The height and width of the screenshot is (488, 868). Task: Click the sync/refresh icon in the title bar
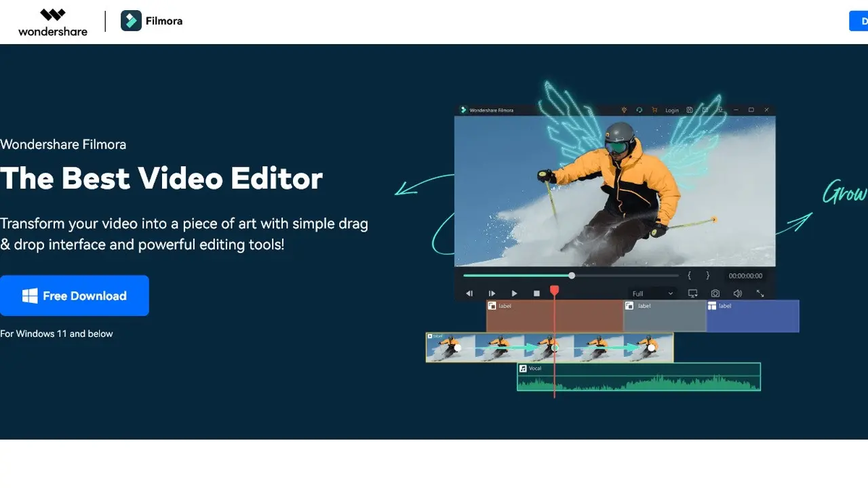click(639, 110)
